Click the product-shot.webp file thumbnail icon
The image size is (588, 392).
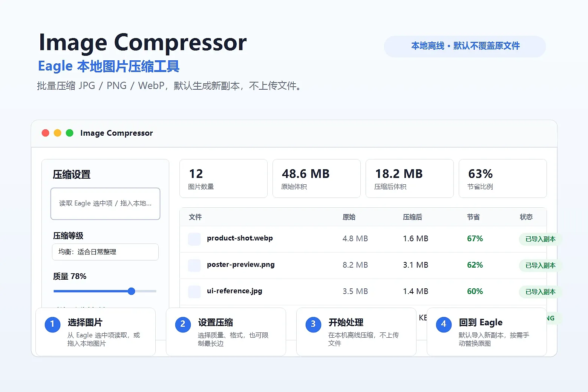(x=194, y=239)
